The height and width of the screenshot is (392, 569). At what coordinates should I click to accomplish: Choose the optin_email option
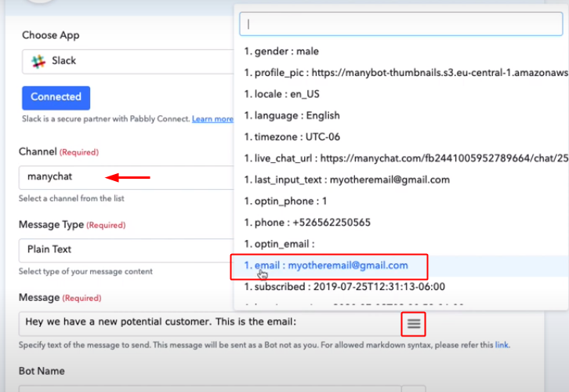pos(401,245)
